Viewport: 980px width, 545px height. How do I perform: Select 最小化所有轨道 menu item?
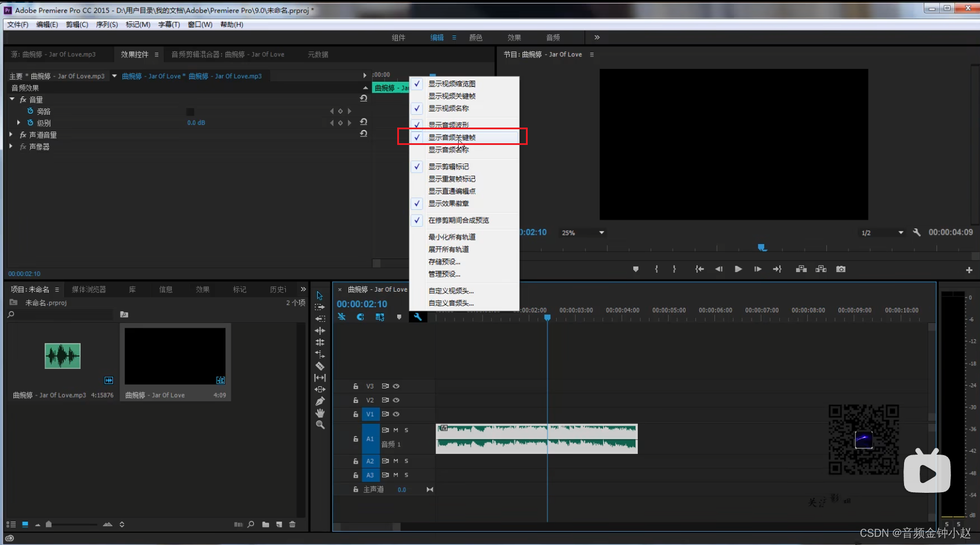[x=464, y=237]
